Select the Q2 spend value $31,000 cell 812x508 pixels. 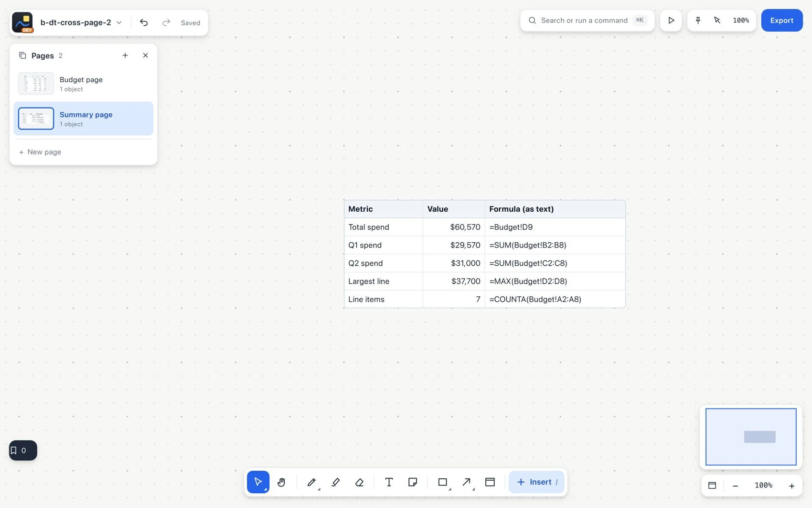[454, 263]
